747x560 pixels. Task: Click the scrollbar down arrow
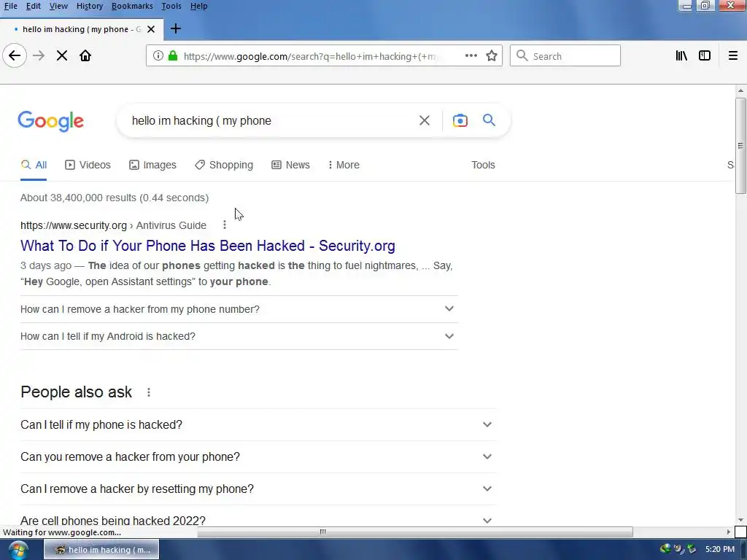tap(740, 520)
